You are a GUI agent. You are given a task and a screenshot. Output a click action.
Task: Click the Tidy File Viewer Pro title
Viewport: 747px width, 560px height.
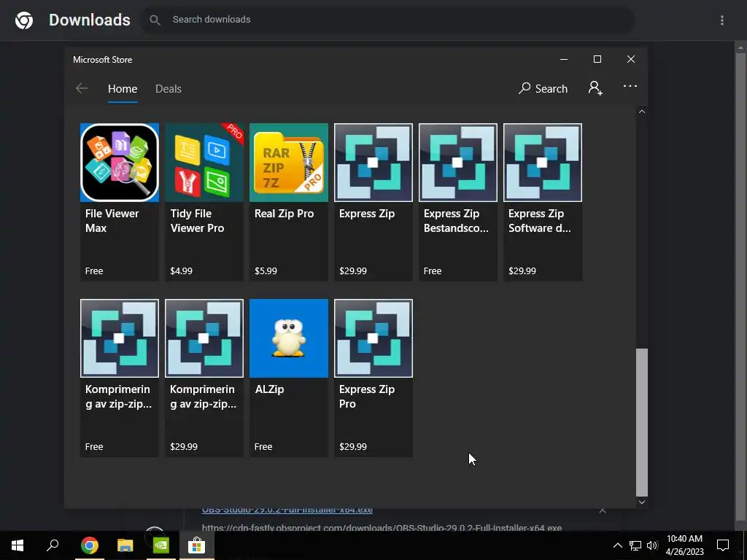tap(197, 220)
